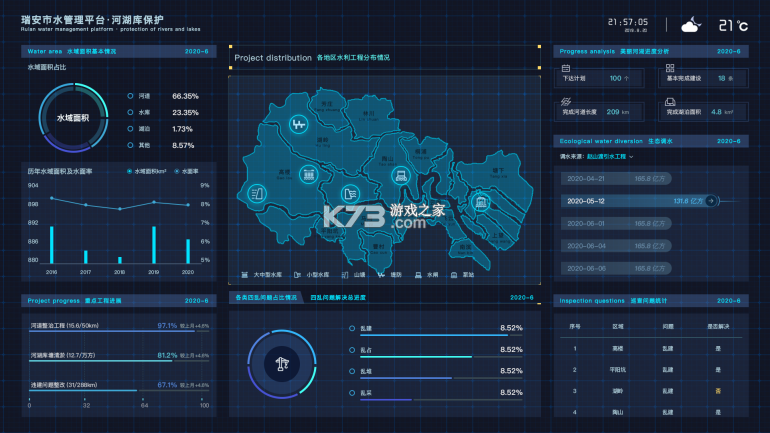Screen dimensions: 770x433
Task: Select the 2020-06-06 diversion record
Action: tap(616, 269)
